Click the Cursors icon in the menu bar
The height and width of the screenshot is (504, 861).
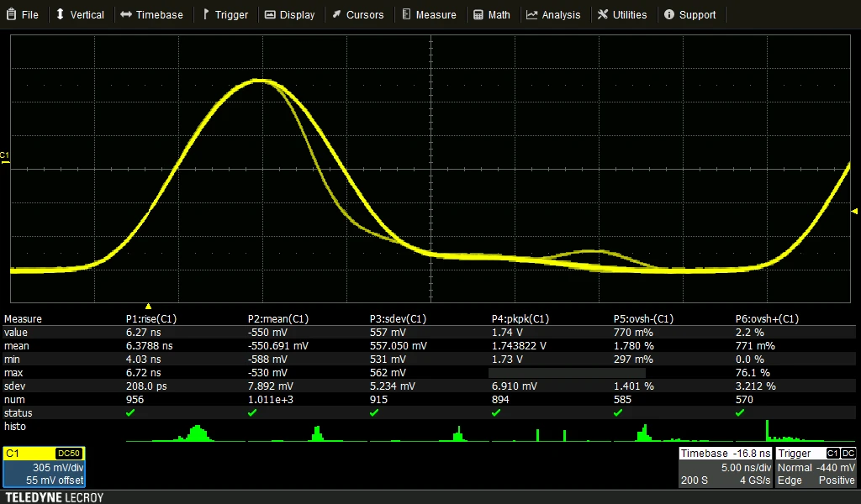pyautogui.click(x=336, y=15)
